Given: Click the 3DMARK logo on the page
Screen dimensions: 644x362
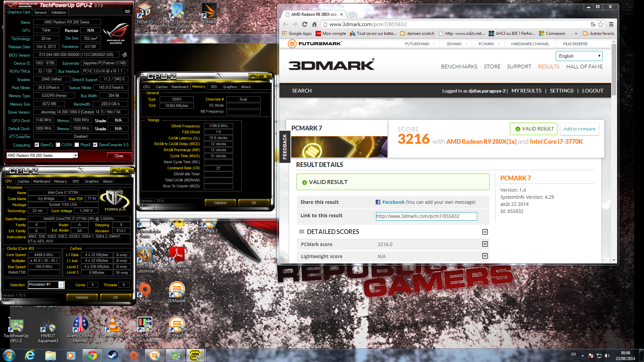Looking at the screenshot, I should click(x=331, y=64).
